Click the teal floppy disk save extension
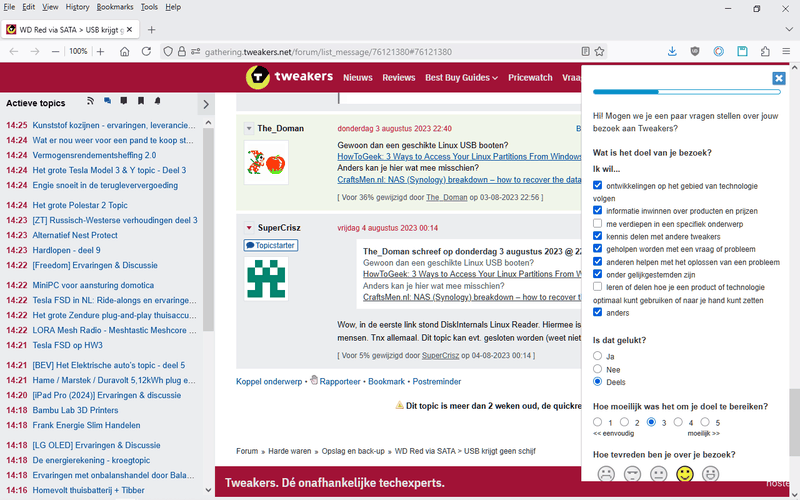Screen dimensions: 800x500 coord(742,52)
